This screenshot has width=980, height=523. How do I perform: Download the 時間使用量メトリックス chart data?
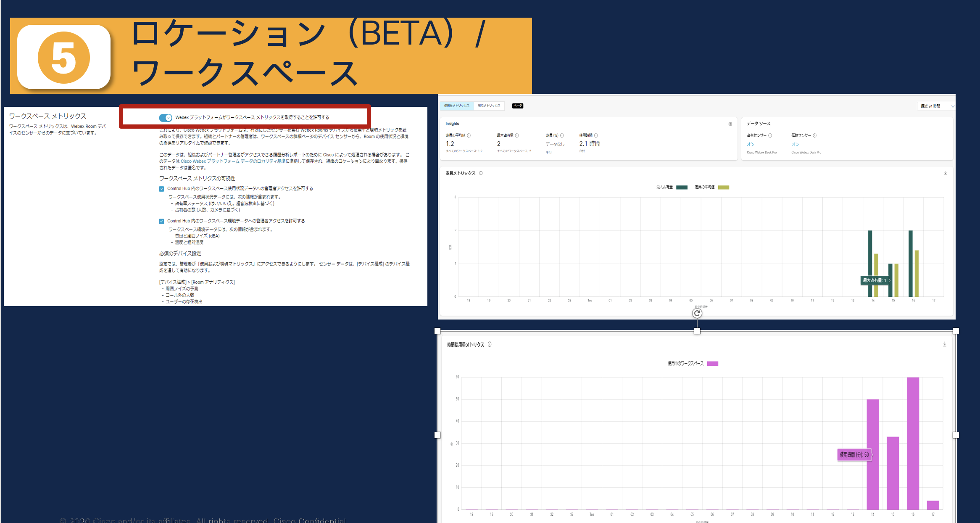pyautogui.click(x=946, y=344)
